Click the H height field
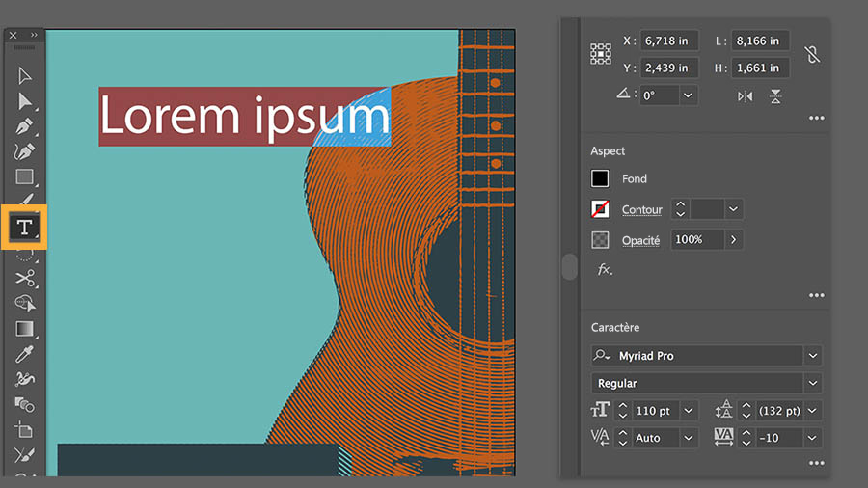The height and width of the screenshot is (488, 868). point(760,68)
